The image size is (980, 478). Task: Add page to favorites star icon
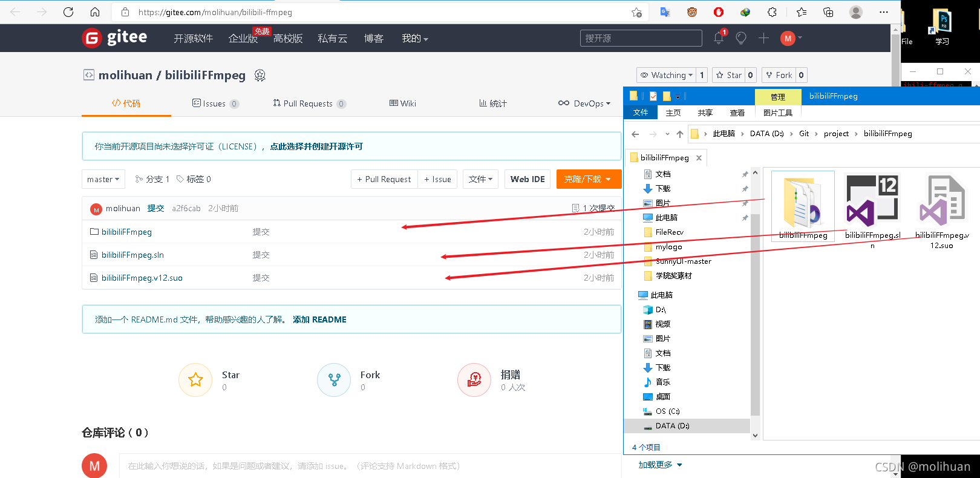click(636, 12)
